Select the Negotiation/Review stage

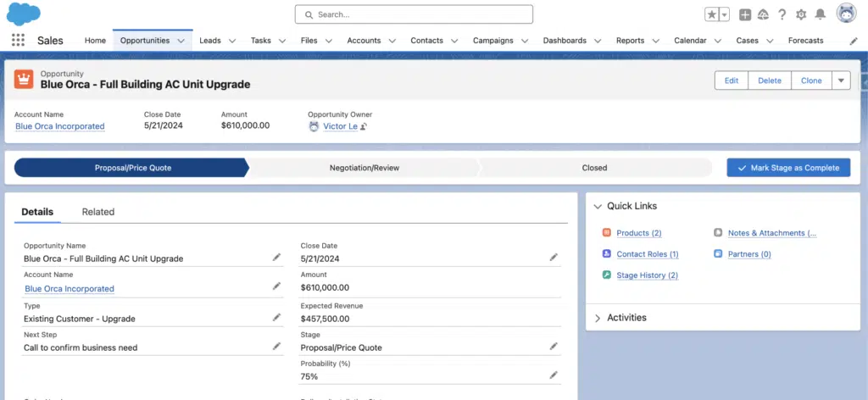364,168
